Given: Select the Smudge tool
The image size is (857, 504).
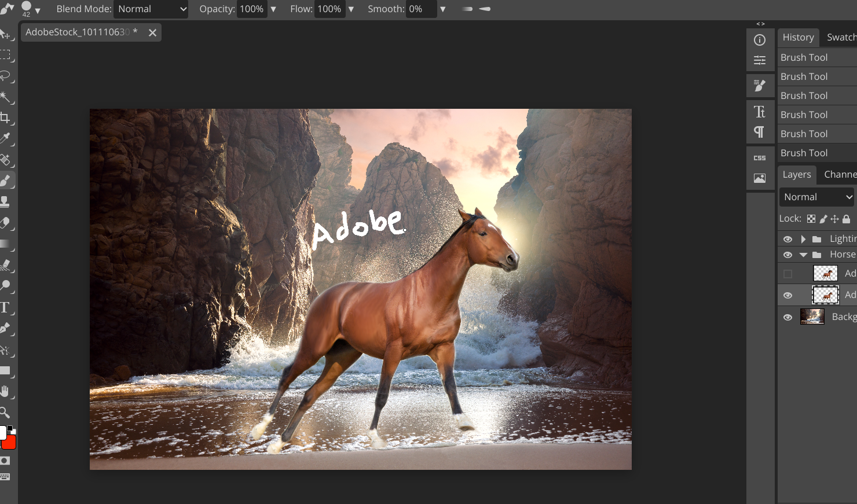Looking at the screenshot, I should pyautogui.click(x=6, y=265).
